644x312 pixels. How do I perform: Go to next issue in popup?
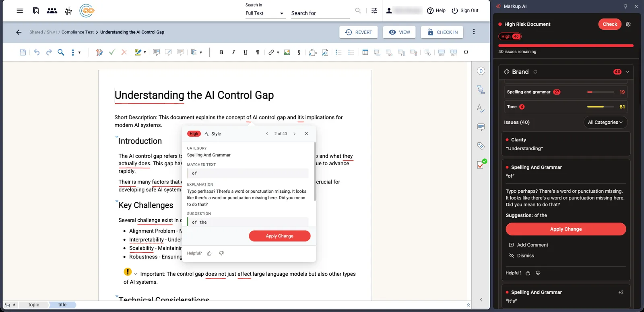pyautogui.click(x=295, y=134)
